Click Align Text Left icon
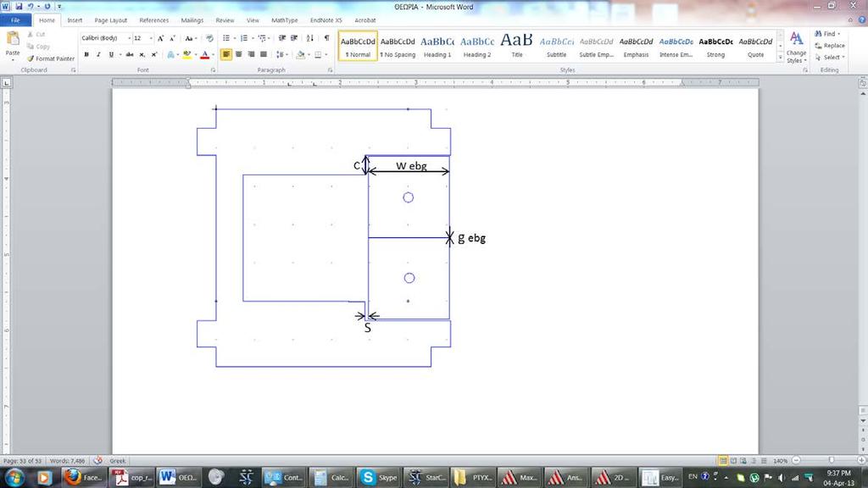The width and height of the screenshot is (868, 488). click(x=225, y=54)
